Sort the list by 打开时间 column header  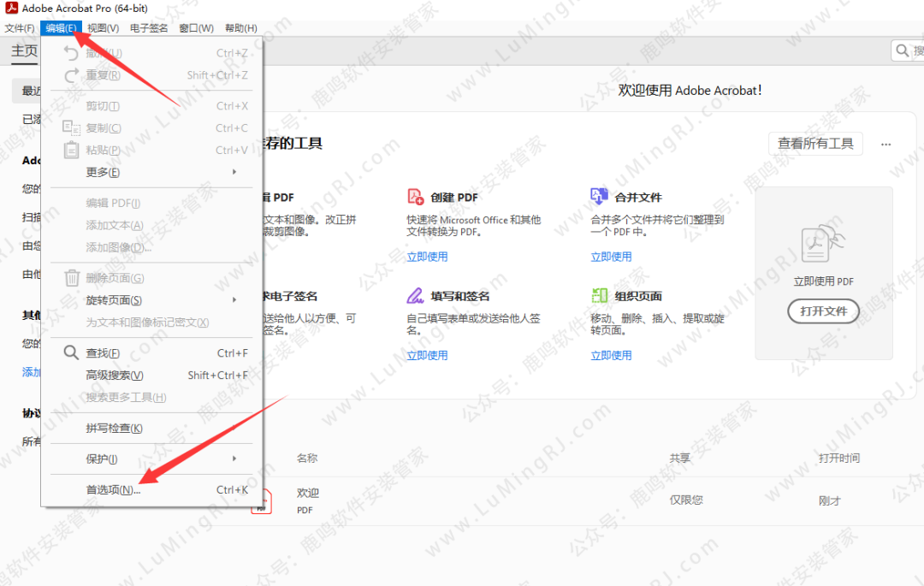pyautogui.click(x=838, y=459)
